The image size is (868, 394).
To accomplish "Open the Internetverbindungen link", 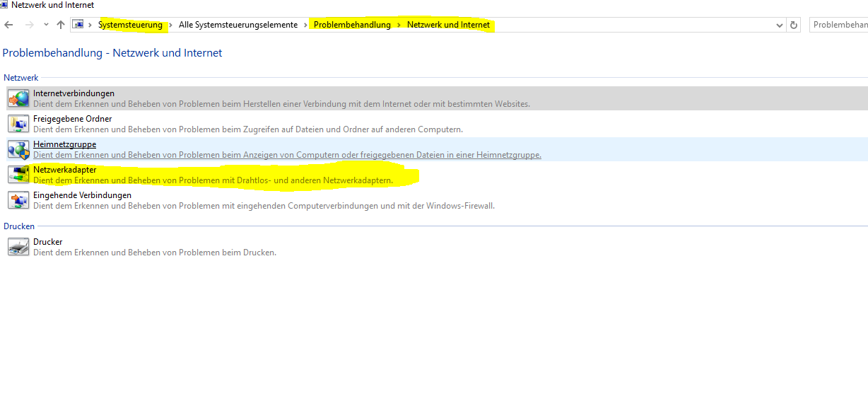I will point(74,93).
